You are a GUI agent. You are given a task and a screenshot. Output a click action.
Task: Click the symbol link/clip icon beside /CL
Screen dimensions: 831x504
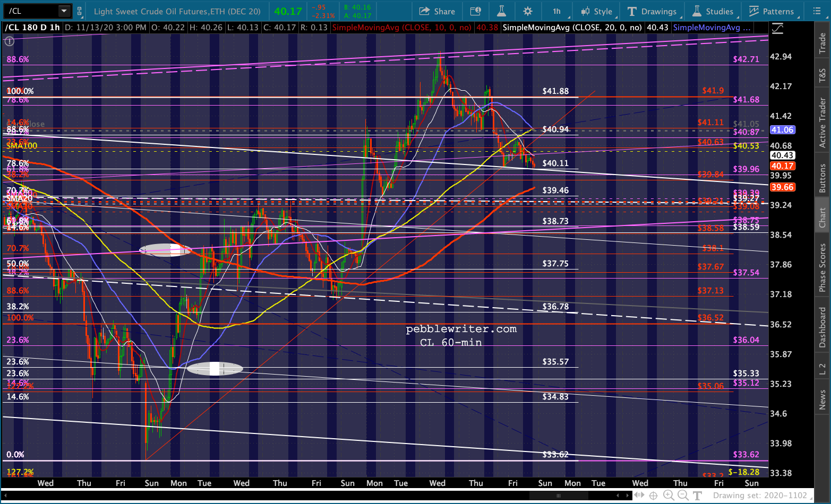click(80, 11)
